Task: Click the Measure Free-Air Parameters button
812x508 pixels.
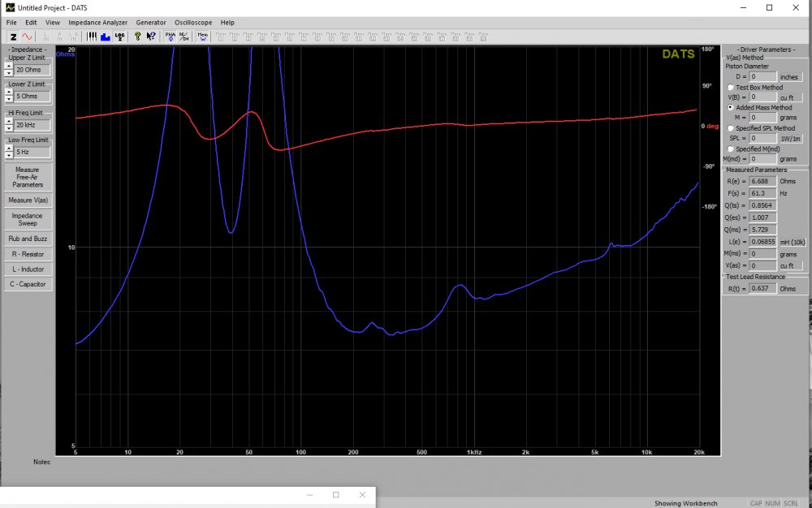Action: click(x=28, y=178)
